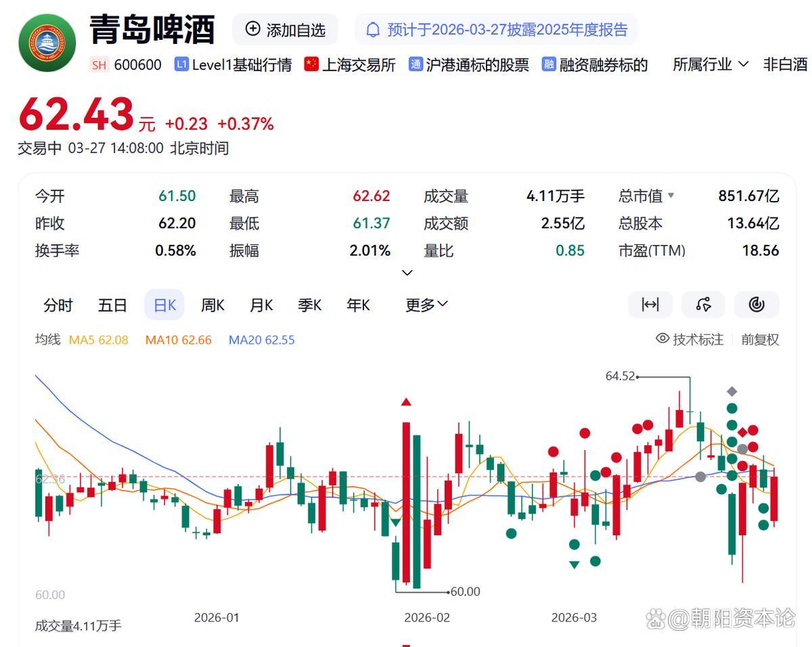
Task: Switch to the 周K tab
Action: click(212, 305)
